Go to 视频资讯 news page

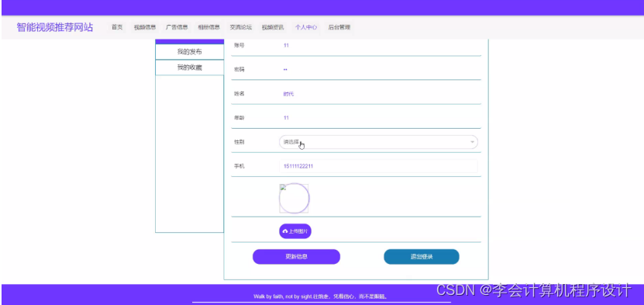click(273, 27)
